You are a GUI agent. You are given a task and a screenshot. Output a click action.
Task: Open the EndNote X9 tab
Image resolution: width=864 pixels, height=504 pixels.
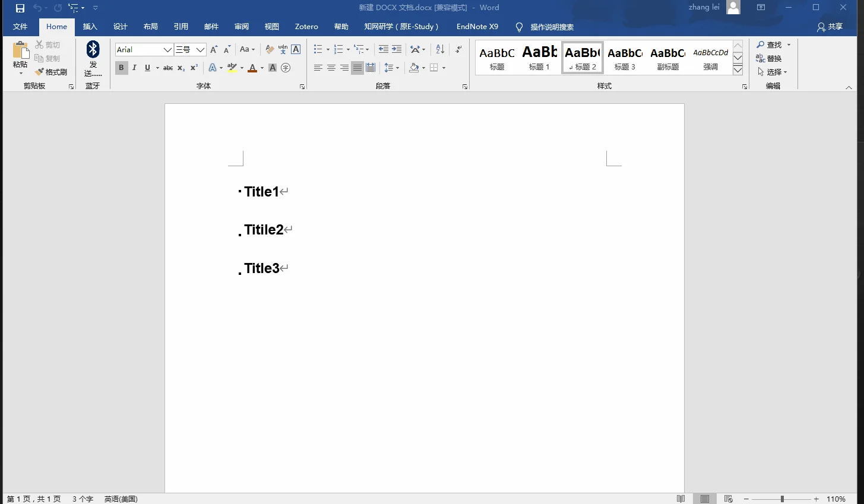(x=477, y=27)
